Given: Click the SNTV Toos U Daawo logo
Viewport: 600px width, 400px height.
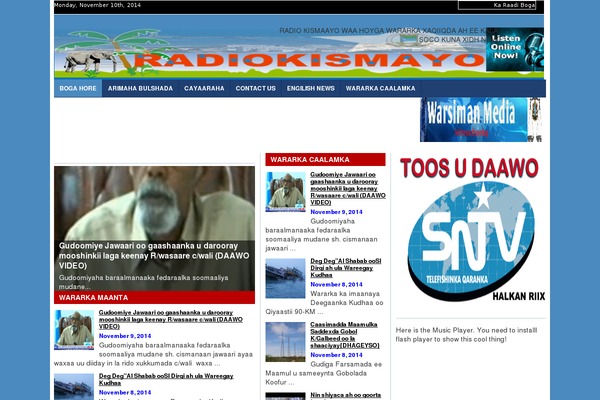Looking at the screenshot, I should point(471,229).
